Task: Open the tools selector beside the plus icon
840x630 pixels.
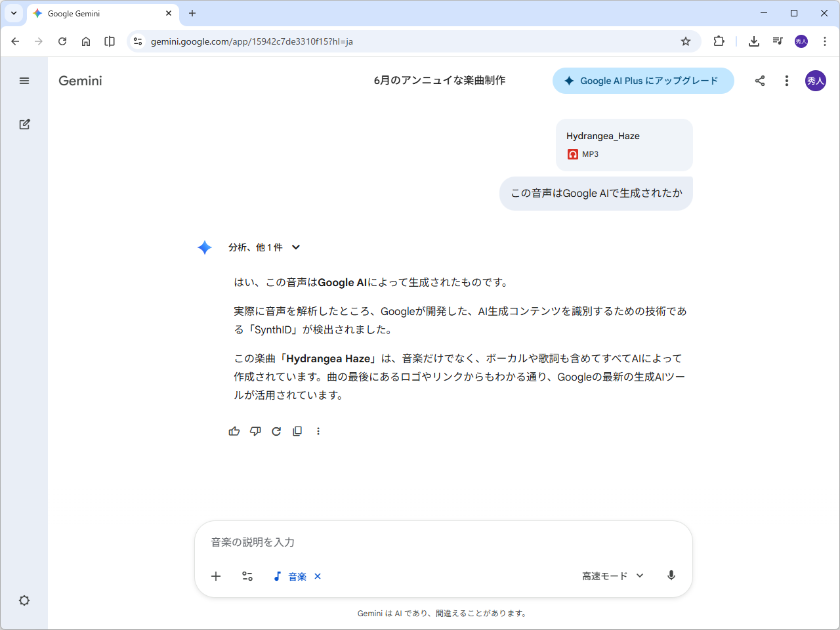Action: tap(247, 576)
